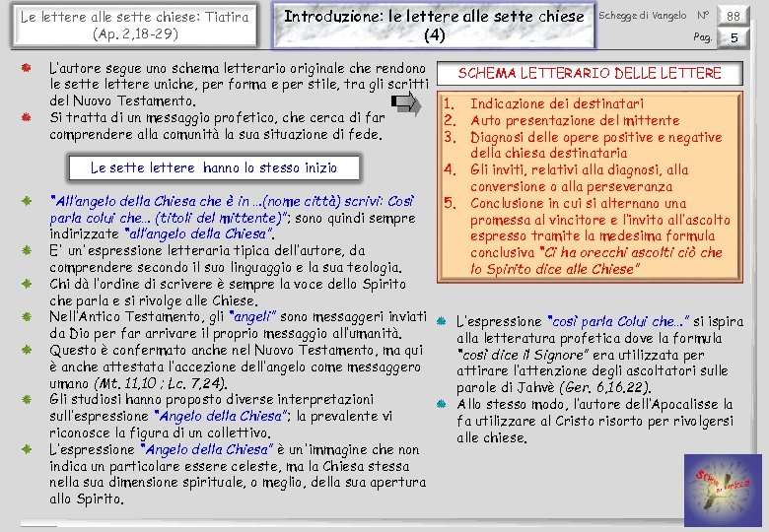This screenshot has width=769, height=532.
Task: Click the blue quote 'così parla Colui che...'
Action: pyautogui.click(x=618, y=321)
